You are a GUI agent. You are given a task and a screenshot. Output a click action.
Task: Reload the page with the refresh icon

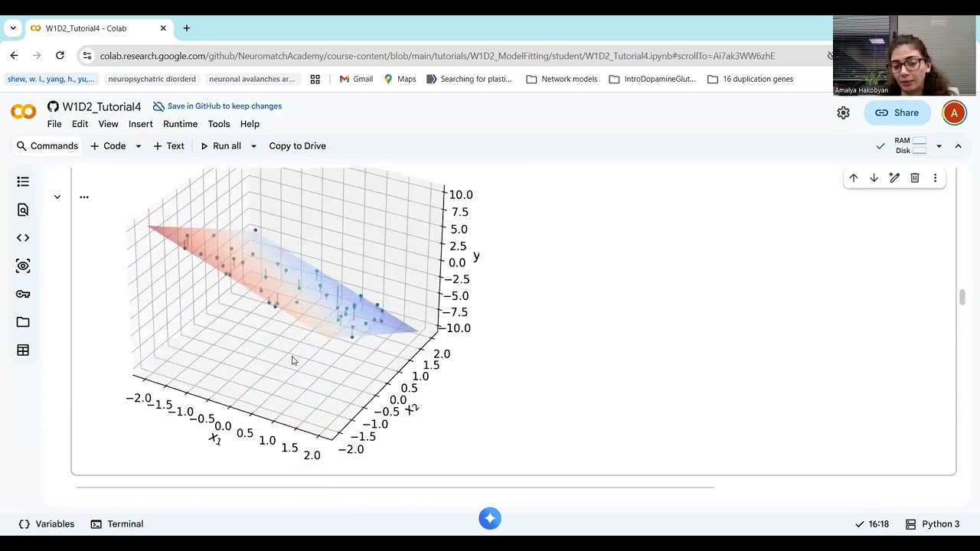(x=60, y=55)
